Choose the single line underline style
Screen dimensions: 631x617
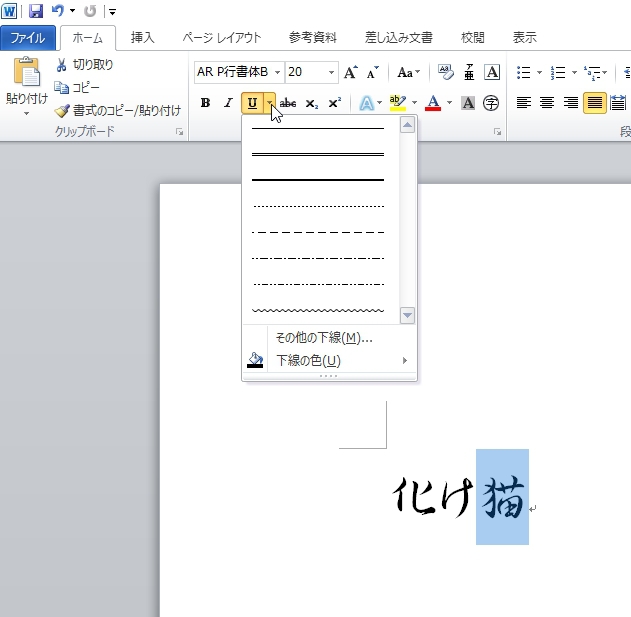click(318, 128)
